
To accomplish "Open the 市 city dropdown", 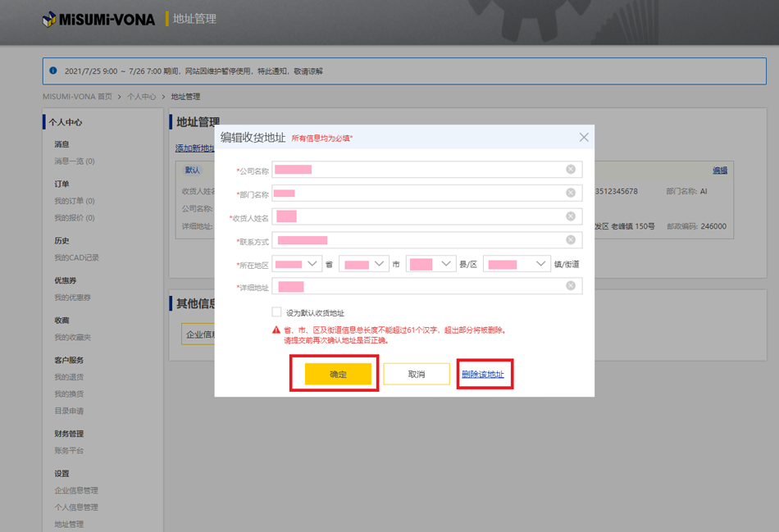I will [x=364, y=264].
